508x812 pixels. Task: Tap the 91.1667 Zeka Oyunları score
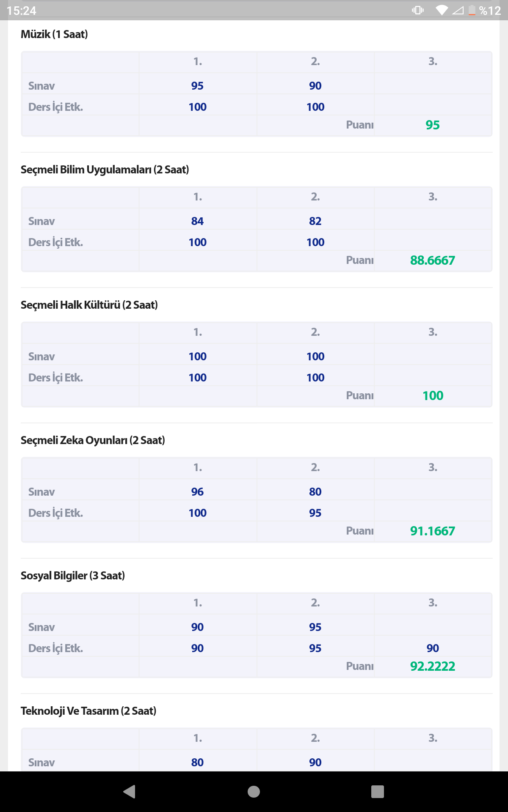tap(432, 531)
